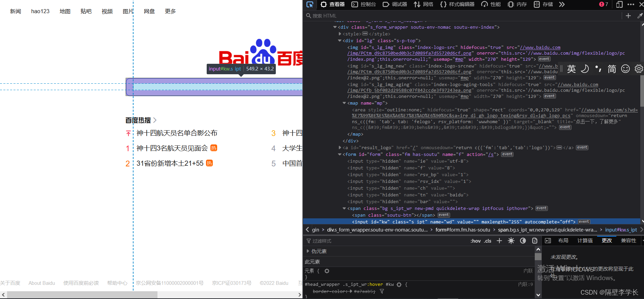
Task: Click event badge on form#form line
Action: tap(507, 154)
